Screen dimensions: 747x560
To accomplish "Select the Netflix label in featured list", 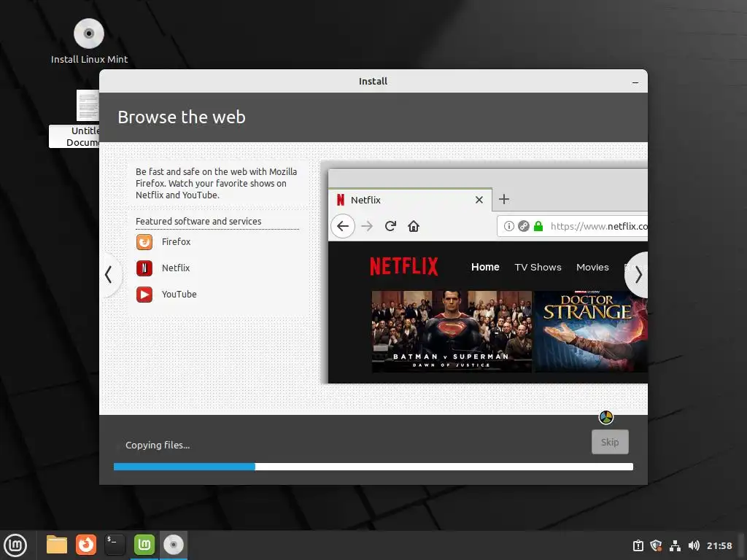I will click(176, 268).
